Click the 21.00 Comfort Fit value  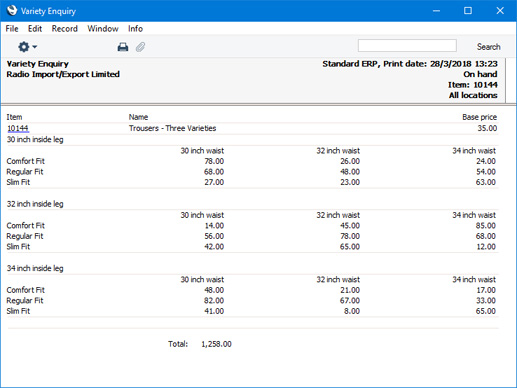coord(350,290)
